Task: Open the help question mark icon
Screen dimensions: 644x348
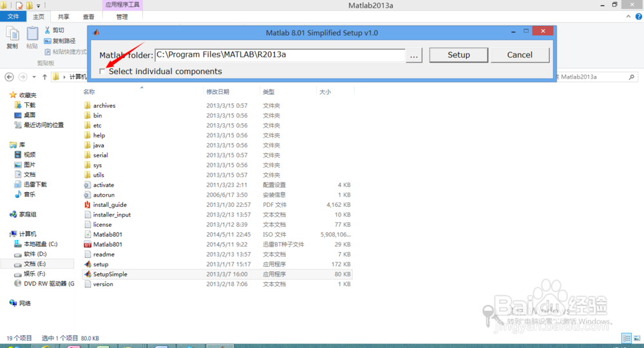Action: pos(639,17)
